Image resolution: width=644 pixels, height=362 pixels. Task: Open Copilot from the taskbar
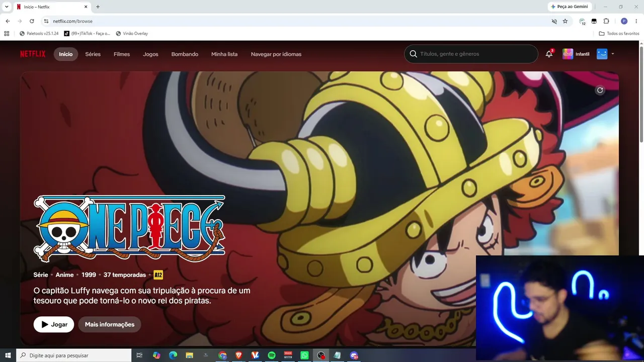(x=156, y=355)
